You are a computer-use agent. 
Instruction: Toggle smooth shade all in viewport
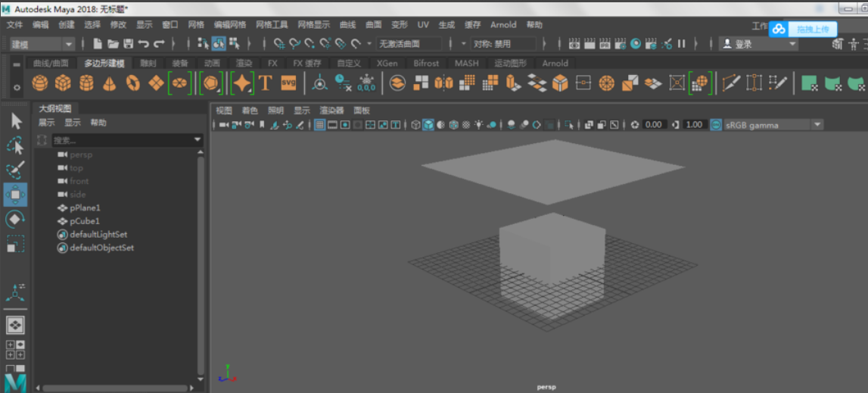[428, 125]
